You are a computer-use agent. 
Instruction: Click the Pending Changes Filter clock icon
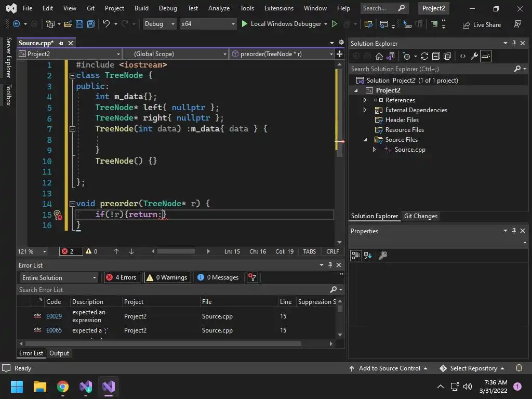(x=406, y=56)
